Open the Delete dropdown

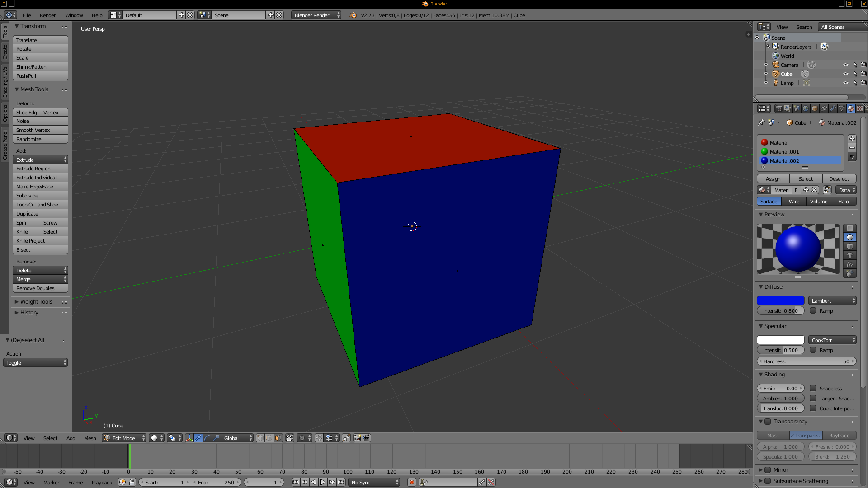40,270
